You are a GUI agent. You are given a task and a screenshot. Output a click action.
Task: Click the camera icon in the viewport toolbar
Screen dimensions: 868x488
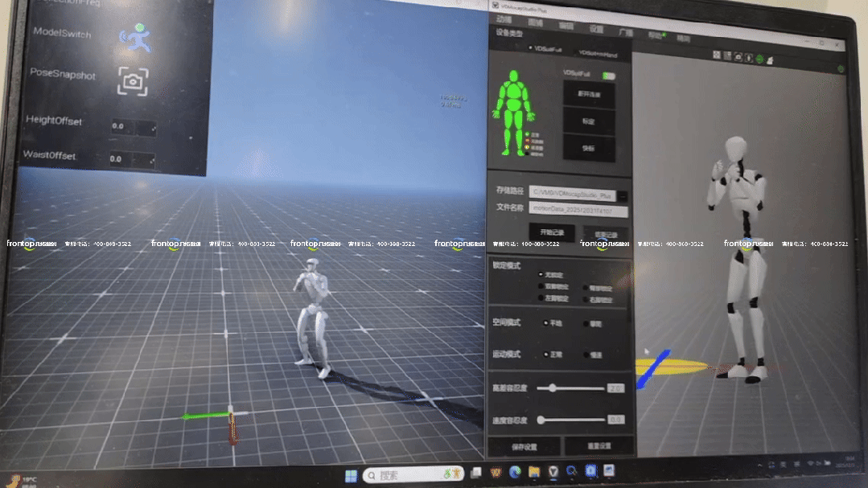click(738, 57)
